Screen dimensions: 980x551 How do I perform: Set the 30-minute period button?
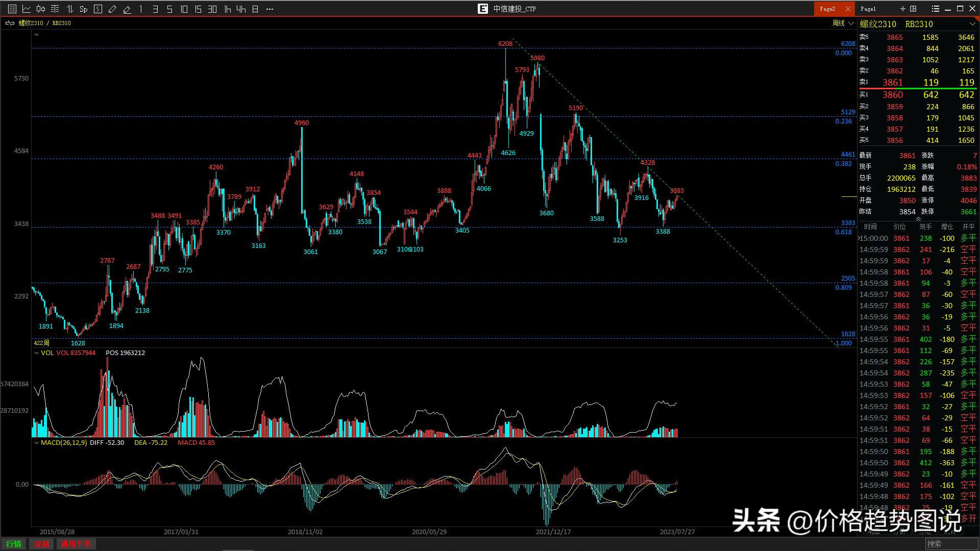(212, 9)
